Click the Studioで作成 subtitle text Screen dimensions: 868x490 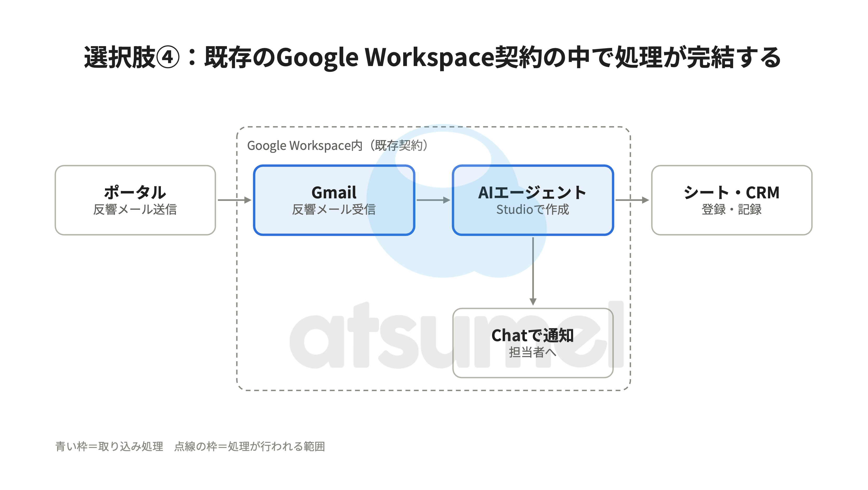click(532, 209)
